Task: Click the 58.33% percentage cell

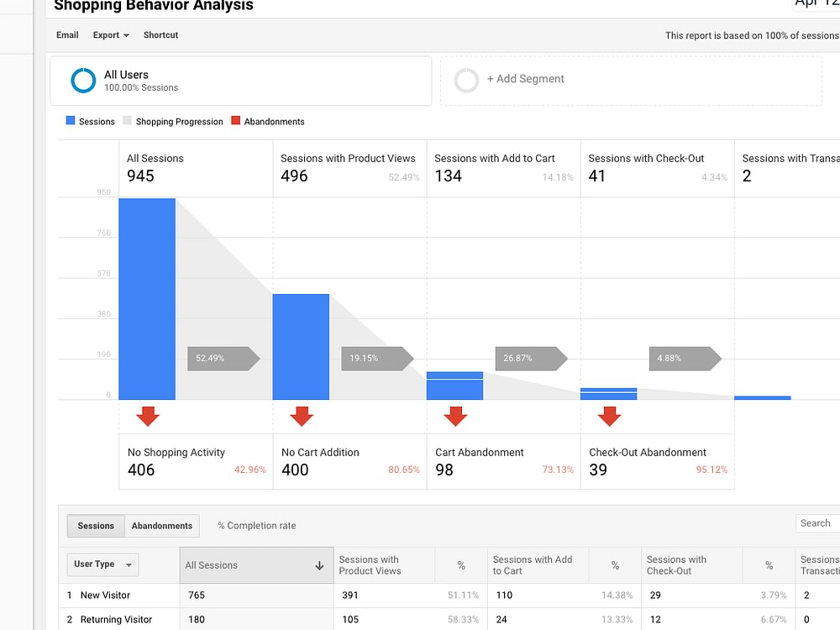Action: pyautogui.click(x=464, y=620)
